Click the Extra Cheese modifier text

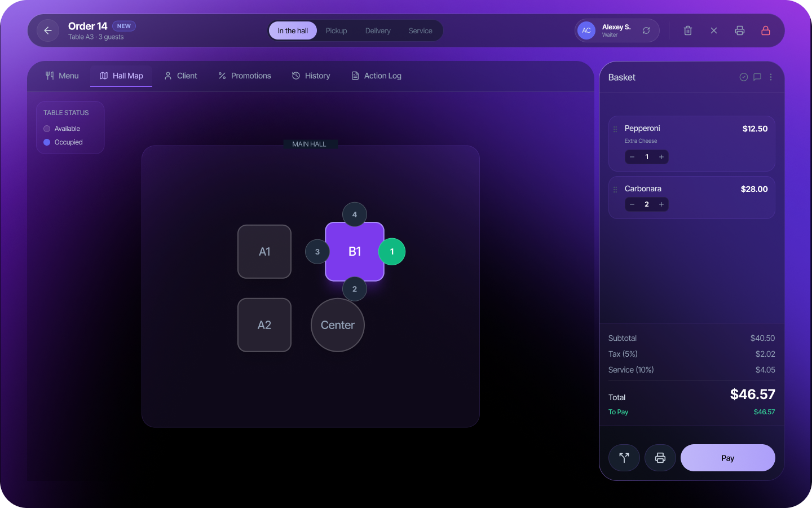[641, 141]
